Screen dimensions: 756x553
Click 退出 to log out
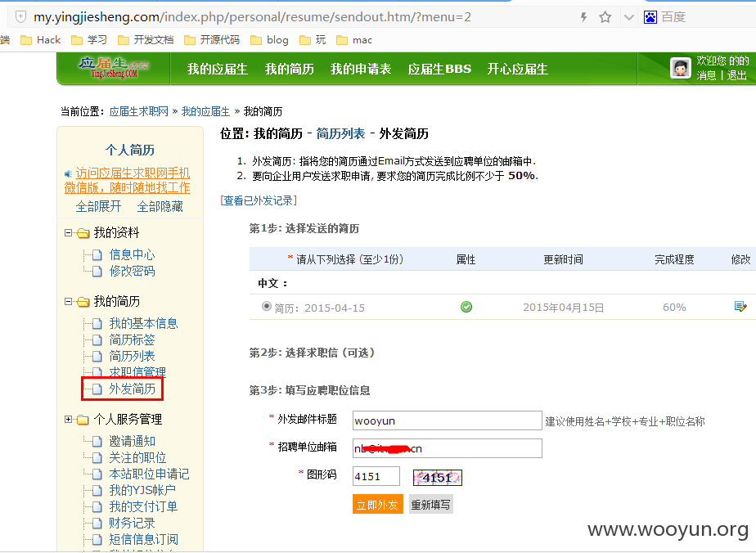point(736,75)
